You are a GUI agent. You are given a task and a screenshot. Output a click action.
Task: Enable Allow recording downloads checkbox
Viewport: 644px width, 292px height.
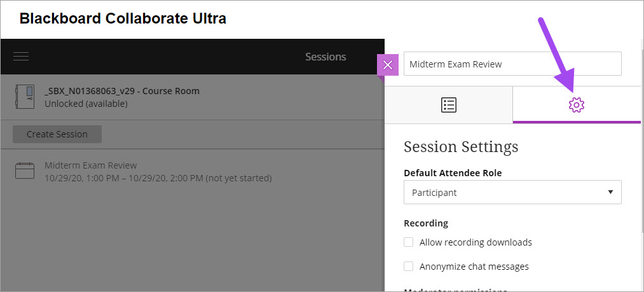[409, 242]
